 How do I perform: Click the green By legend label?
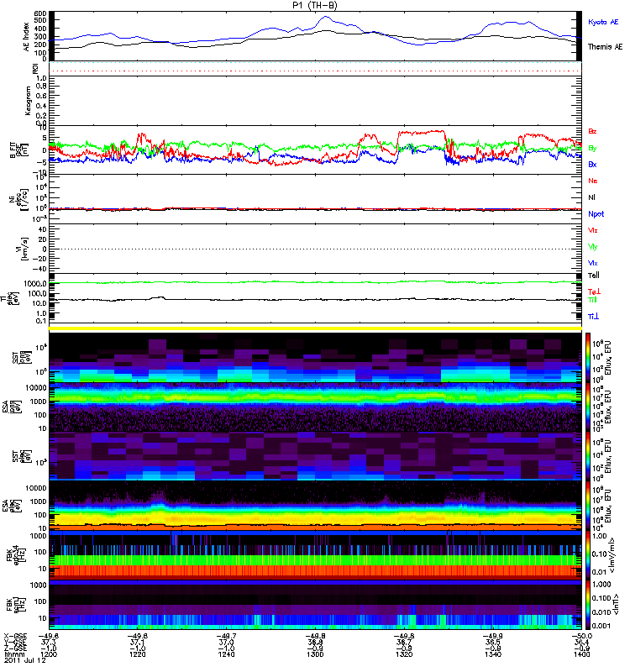[592, 149]
